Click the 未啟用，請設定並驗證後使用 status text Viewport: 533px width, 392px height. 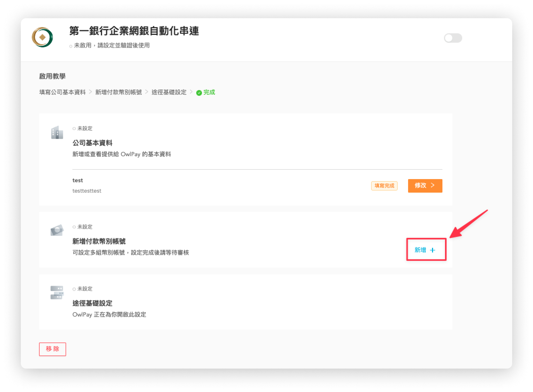112,46
